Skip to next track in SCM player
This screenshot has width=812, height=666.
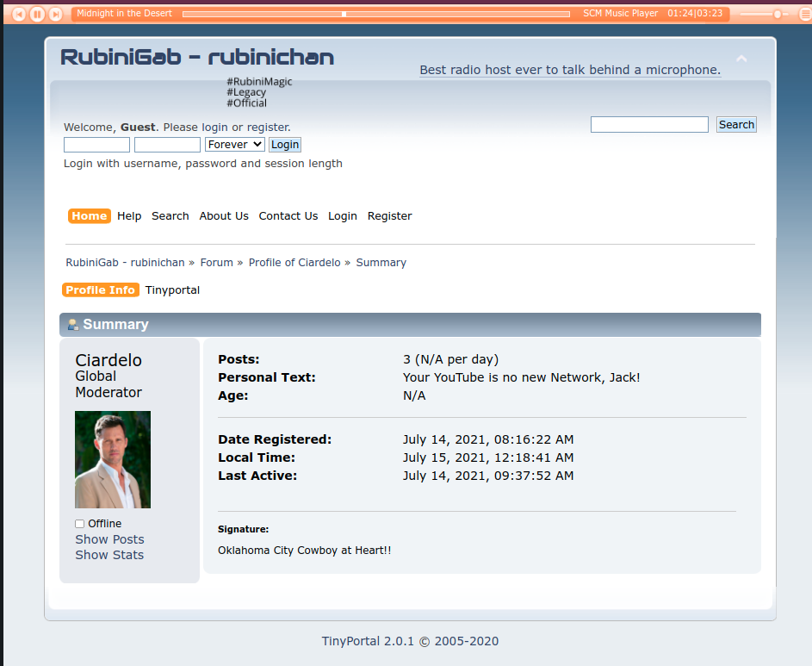tap(55, 14)
